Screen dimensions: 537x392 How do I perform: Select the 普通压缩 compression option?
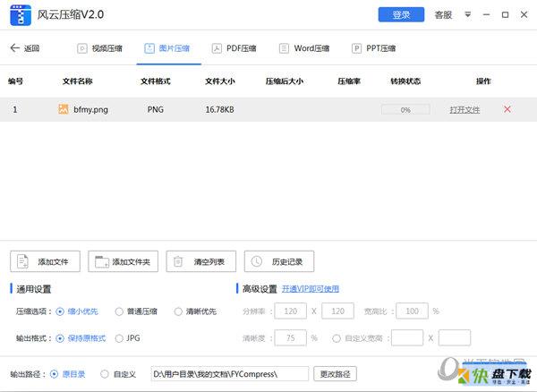(136, 311)
